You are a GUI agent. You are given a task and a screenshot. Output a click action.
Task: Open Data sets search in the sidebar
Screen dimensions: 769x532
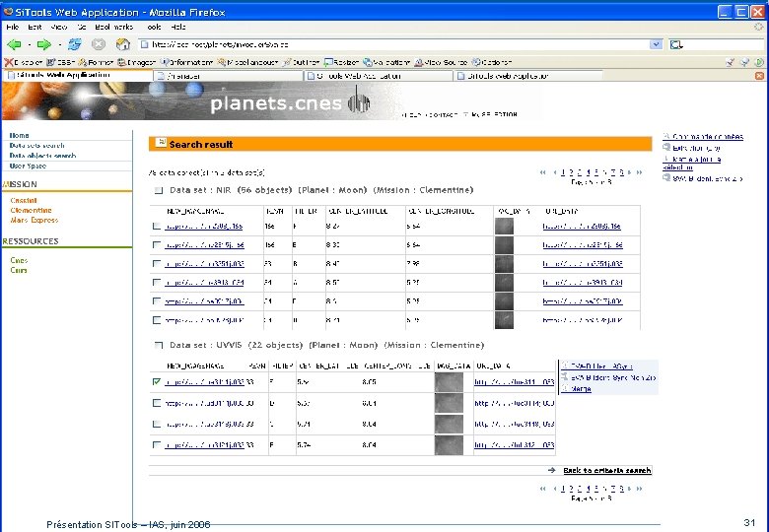[x=36, y=146]
